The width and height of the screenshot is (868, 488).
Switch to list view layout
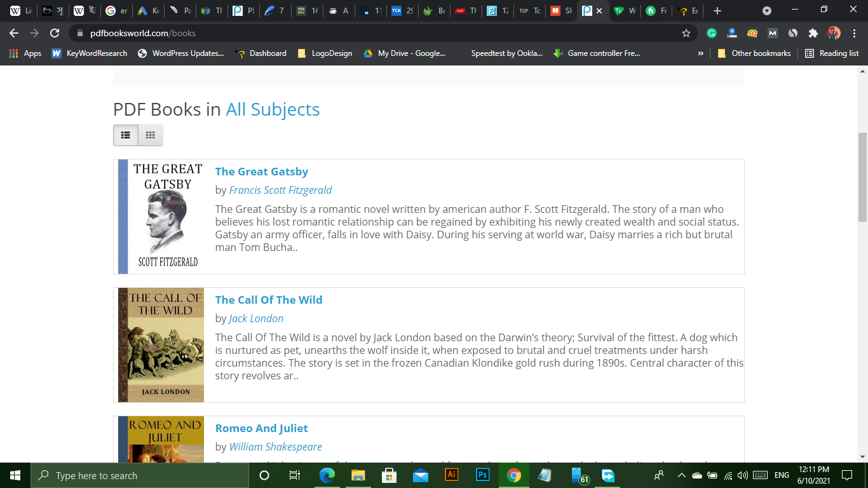[x=126, y=135]
